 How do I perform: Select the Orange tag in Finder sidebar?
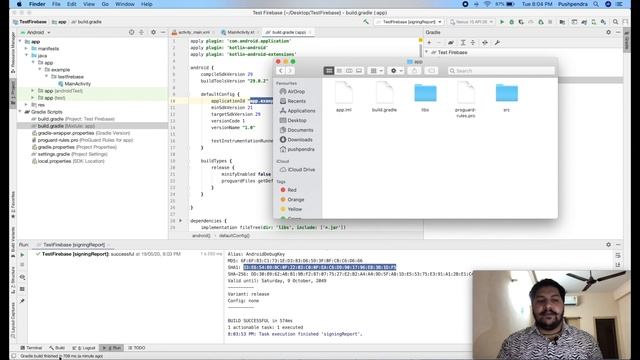coord(292,200)
